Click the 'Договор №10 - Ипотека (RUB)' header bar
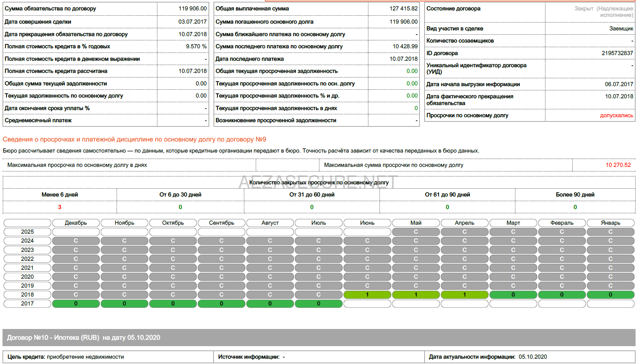Screen dimensions: 637x364 click(319, 338)
